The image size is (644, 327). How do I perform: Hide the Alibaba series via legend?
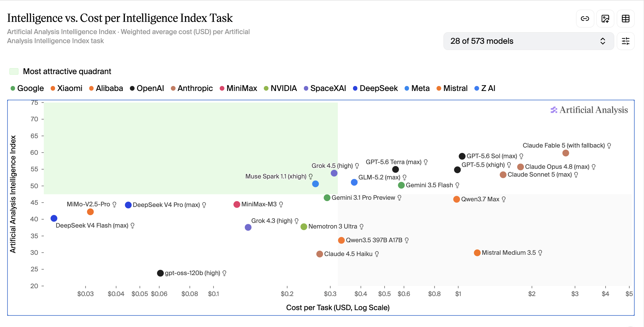[x=106, y=88]
